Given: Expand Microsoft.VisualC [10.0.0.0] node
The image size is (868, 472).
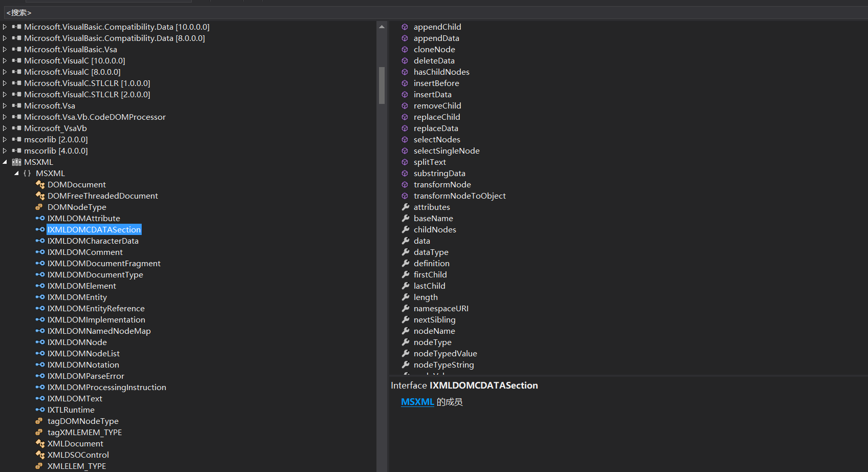Looking at the screenshot, I should [x=5, y=60].
